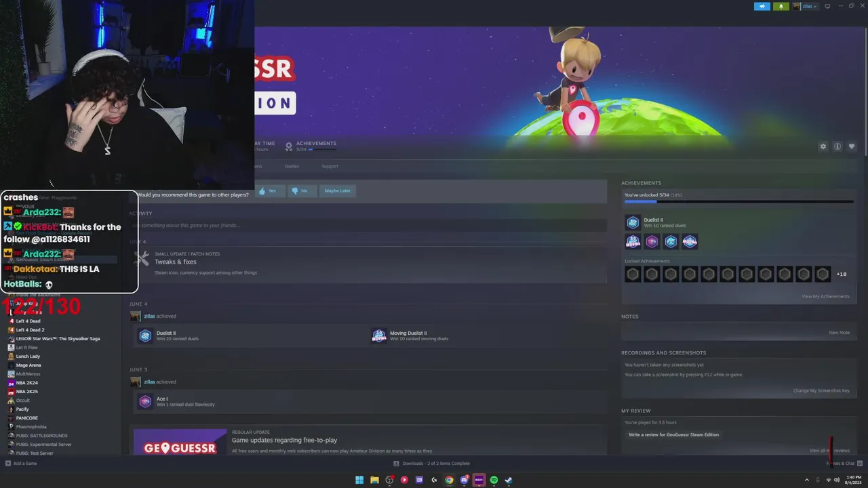
Task: Open View all my reviews link
Action: (829, 451)
